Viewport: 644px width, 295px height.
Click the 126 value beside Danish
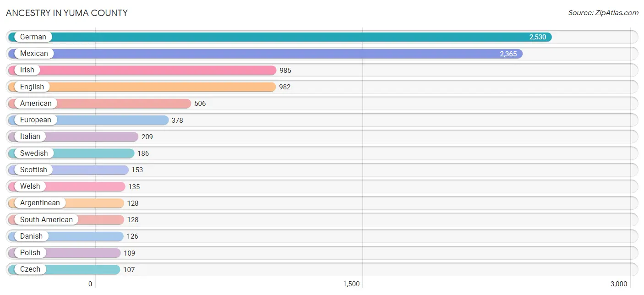pyautogui.click(x=132, y=236)
